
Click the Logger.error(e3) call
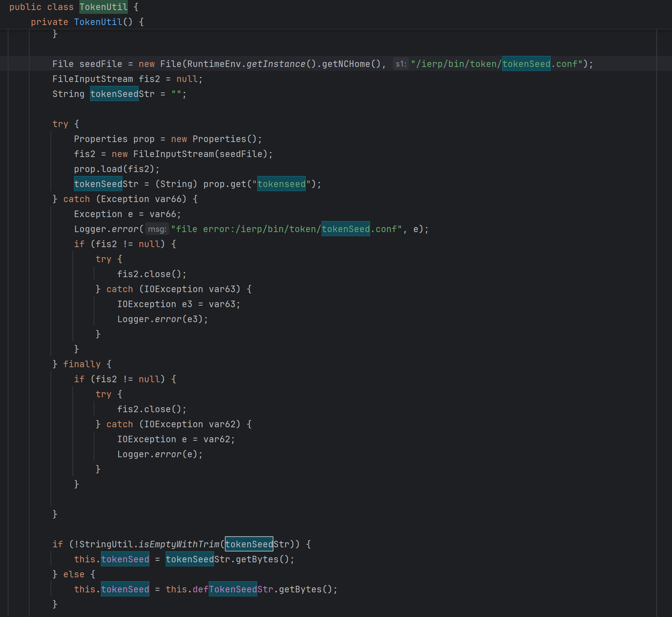[162, 319]
